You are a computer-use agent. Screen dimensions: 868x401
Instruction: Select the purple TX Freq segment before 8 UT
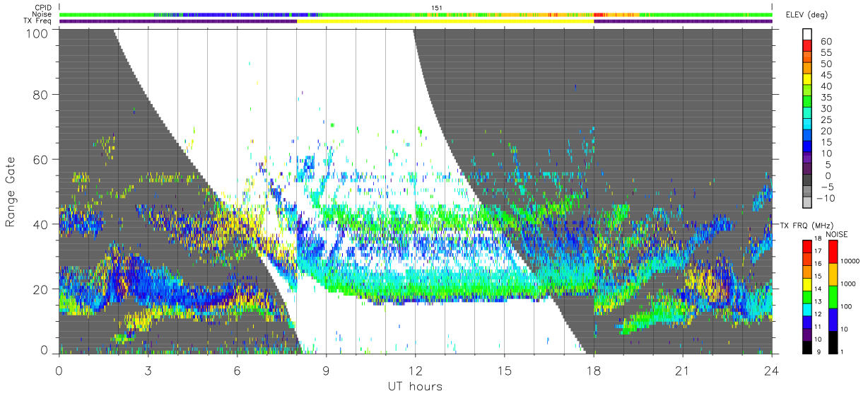(x=178, y=21)
